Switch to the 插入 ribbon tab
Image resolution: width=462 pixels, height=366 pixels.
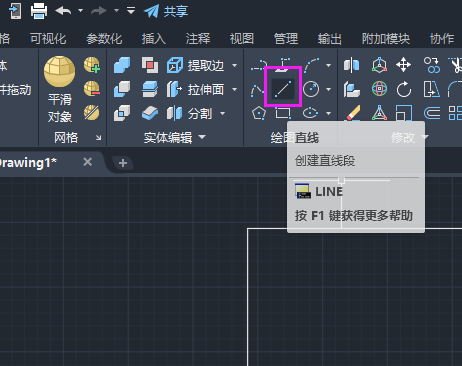(x=154, y=39)
